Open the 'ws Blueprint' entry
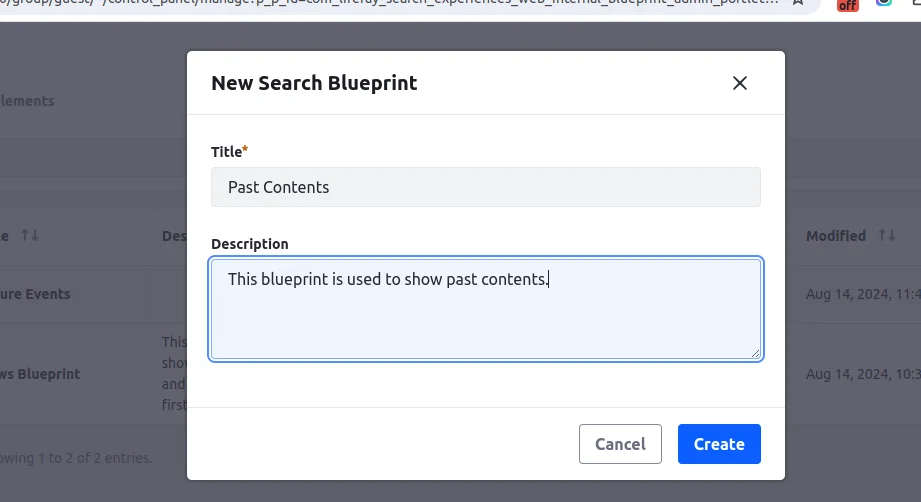Viewport: 921px width, 502px height. [x=40, y=374]
